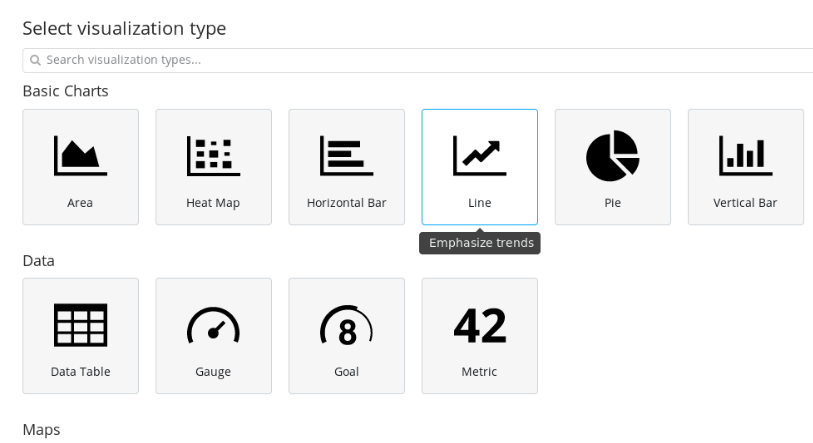Click the Data Table label
The image size is (813, 443).
(80, 372)
